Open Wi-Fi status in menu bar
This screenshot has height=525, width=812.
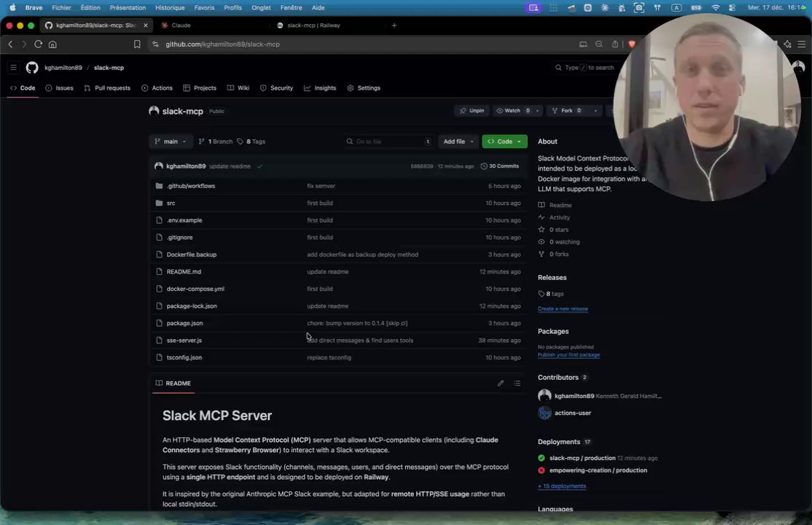(715, 8)
